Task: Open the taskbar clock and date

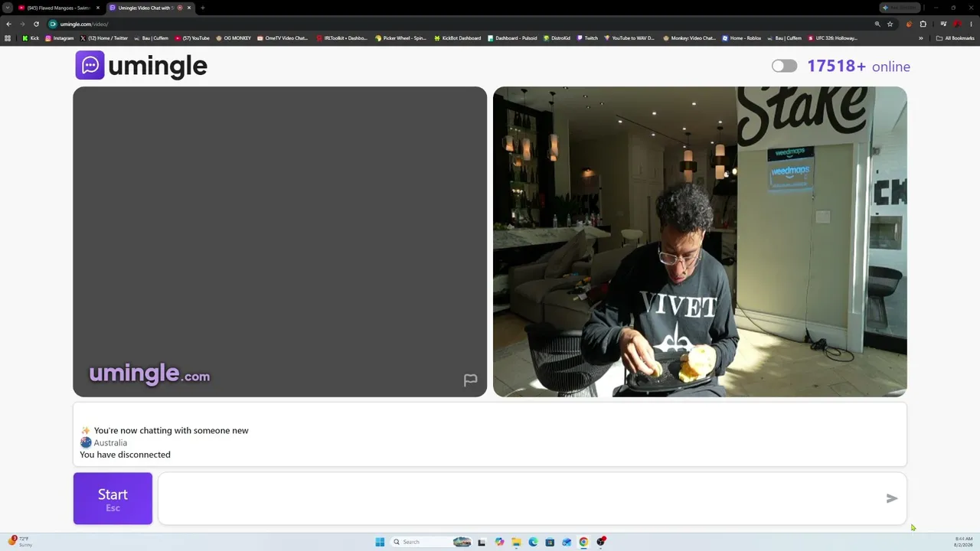Action: (963, 542)
